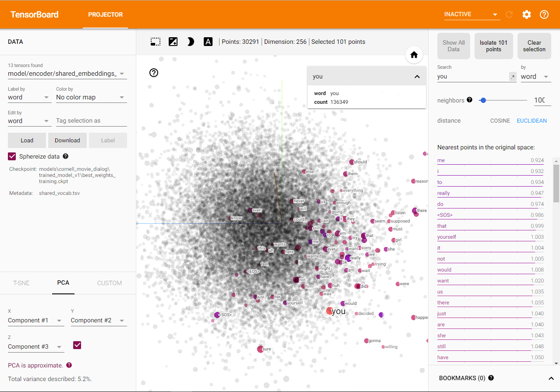
Task: Open the tensor selection dropdown
Action: pyautogui.click(x=67, y=74)
